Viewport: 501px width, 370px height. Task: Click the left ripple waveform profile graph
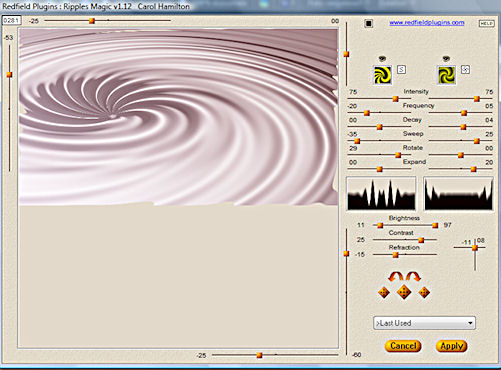click(381, 193)
